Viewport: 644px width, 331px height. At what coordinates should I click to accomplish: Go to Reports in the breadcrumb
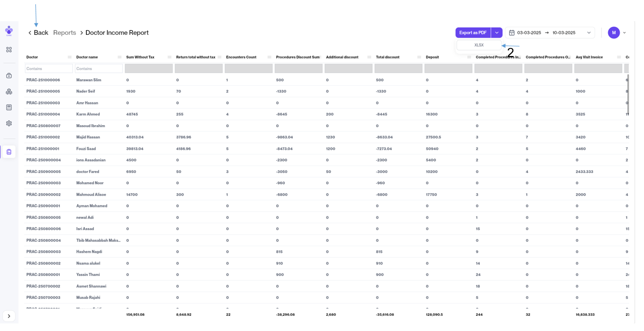pos(65,33)
